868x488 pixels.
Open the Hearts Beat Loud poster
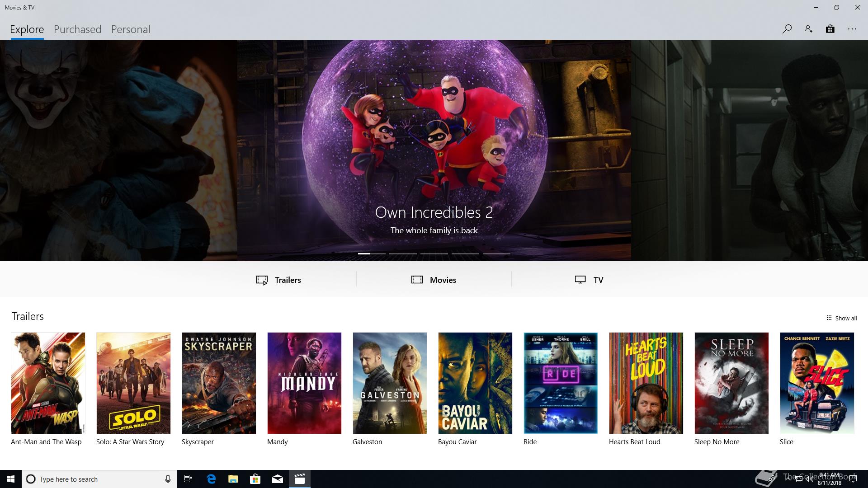point(646,383)
